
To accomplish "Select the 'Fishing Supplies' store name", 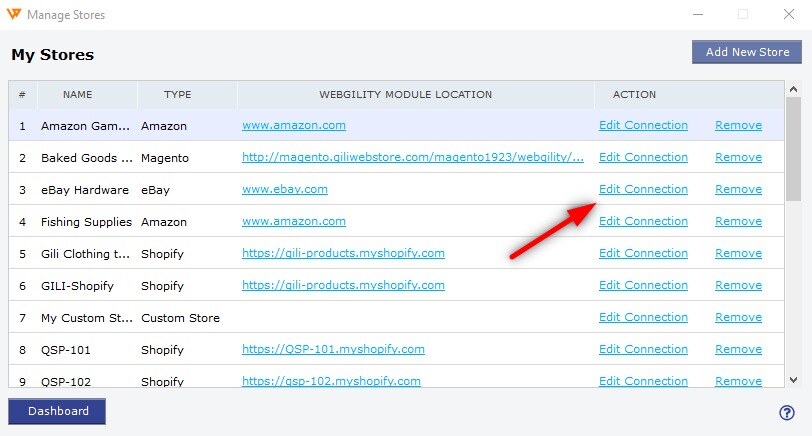I will coord(86,222).
